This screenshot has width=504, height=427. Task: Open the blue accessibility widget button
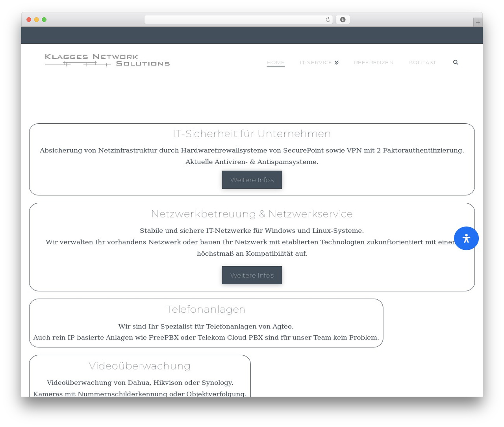(x=466, y=238)
